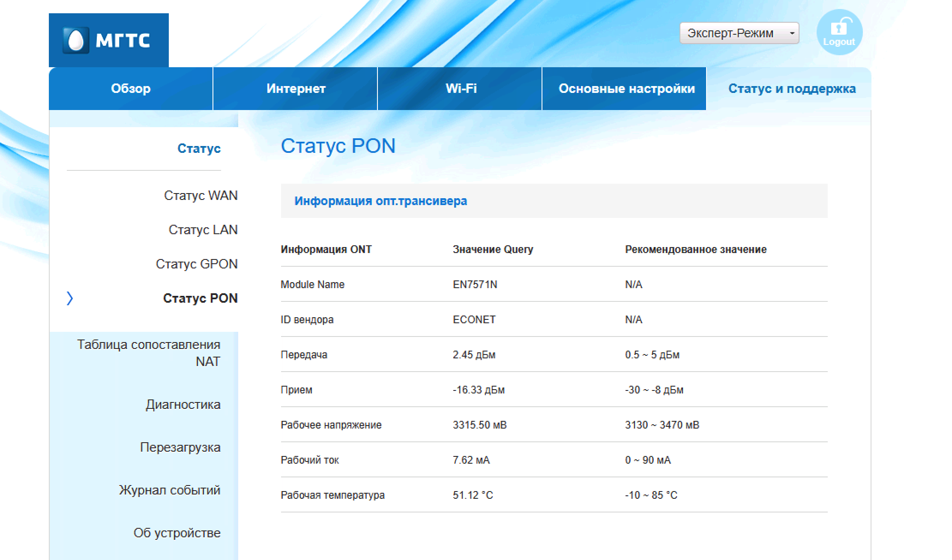Open Журнал событий
Viewport: 952px width, 560px height.
coord(169,490)
